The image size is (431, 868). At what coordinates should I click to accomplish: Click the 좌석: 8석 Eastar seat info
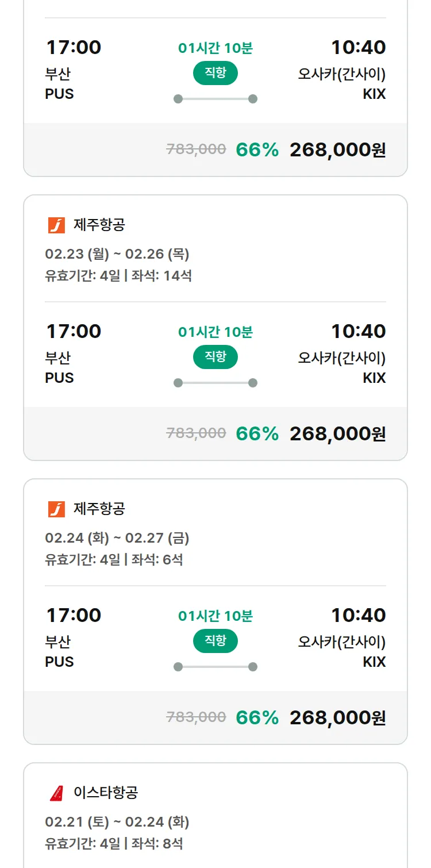(157, 844)
